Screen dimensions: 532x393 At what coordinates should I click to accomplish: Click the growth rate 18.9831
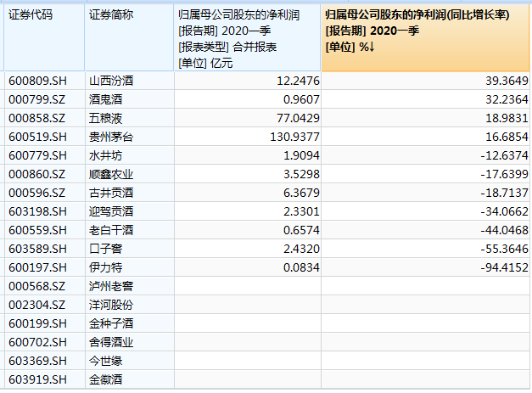coord(507,118)
